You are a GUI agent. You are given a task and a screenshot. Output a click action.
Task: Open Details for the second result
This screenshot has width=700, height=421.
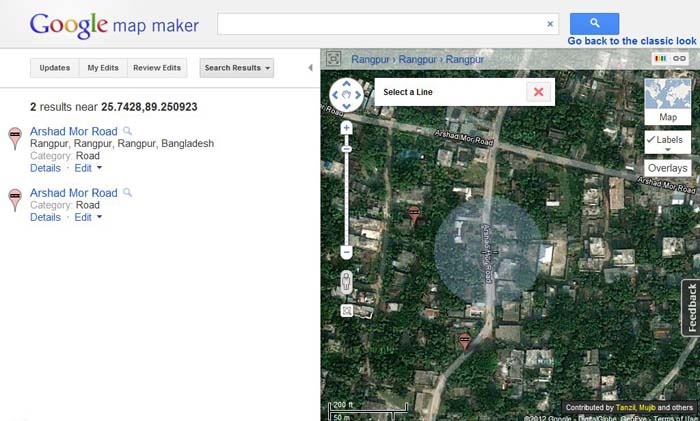click(45, 217)
